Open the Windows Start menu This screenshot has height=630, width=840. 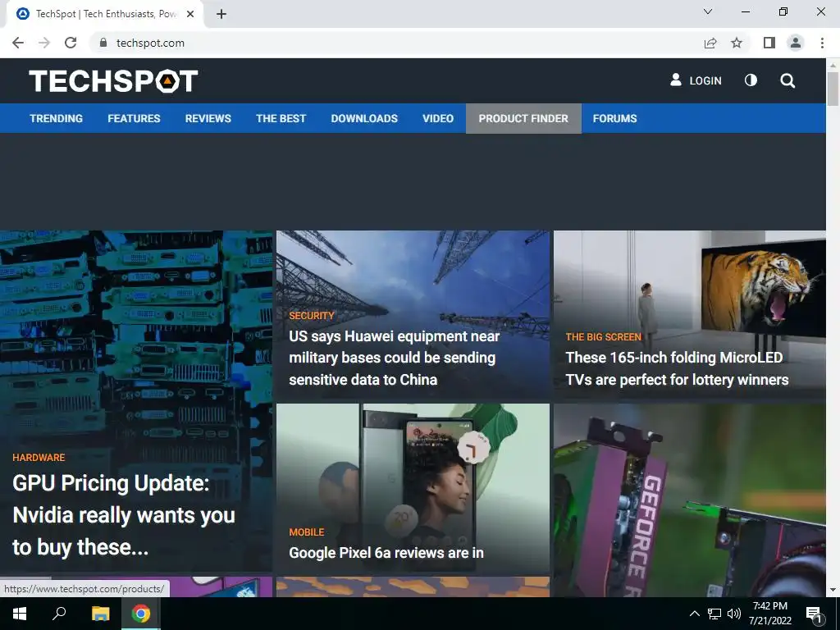pyautogui.click(x=20, y=614)
